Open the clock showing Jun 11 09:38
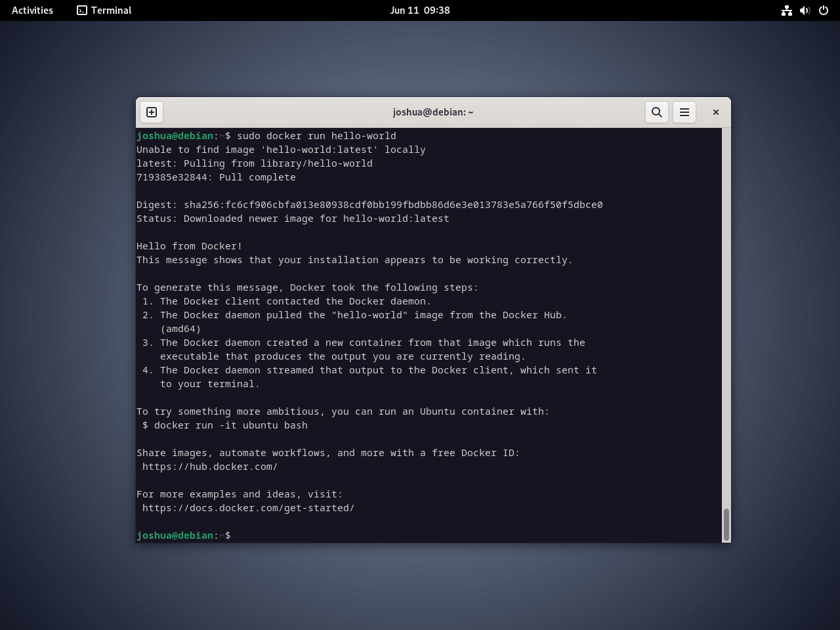 [420, 10]
